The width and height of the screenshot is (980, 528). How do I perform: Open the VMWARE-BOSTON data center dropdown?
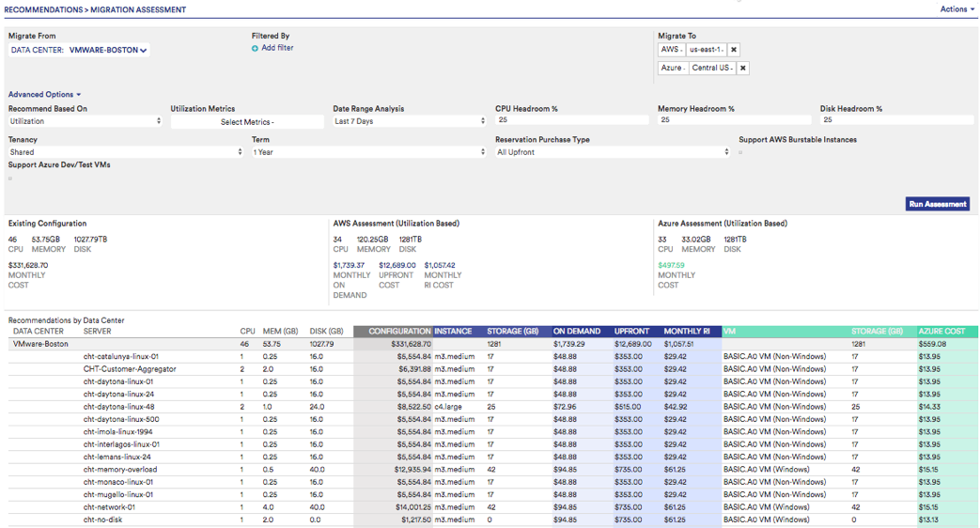[108, 50]
